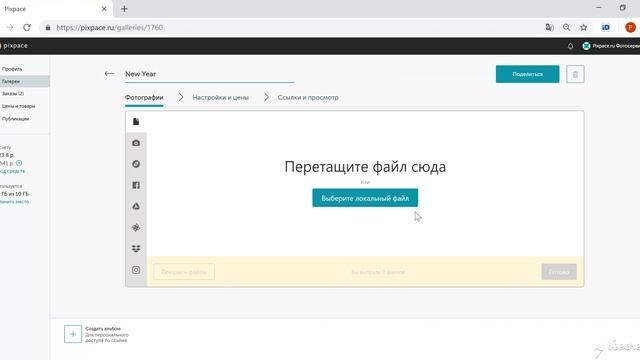
Task: Click the plus icon to create album
Action: tap(73, 334)
